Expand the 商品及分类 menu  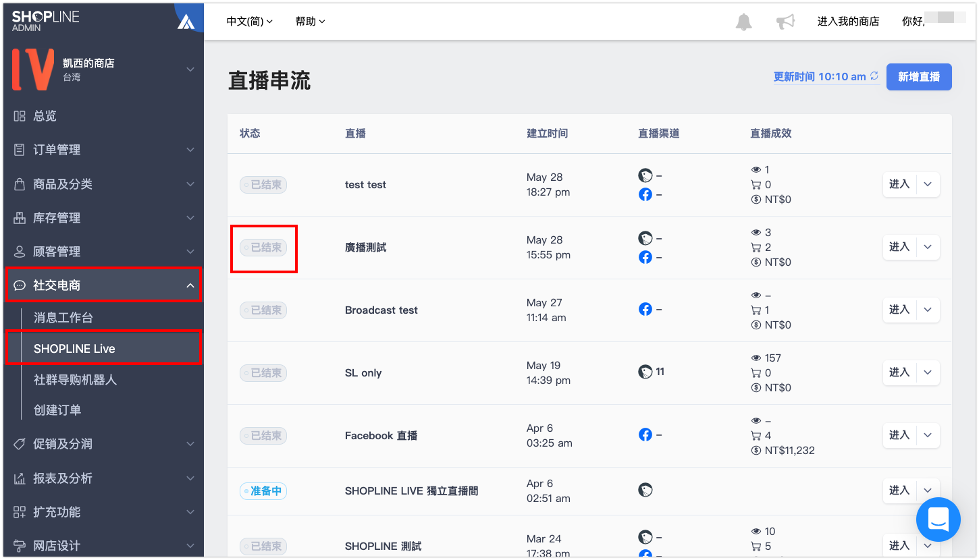pyautogui.click(x=103, y=184)
